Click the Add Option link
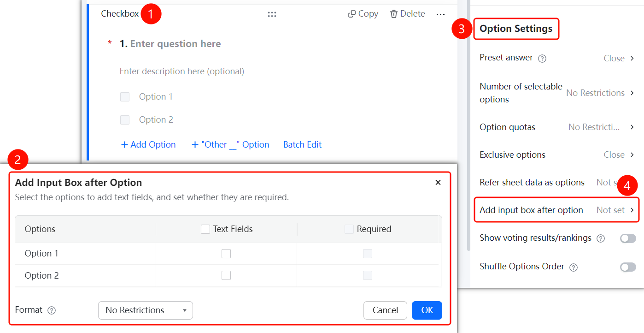 (x=148, y=145)
